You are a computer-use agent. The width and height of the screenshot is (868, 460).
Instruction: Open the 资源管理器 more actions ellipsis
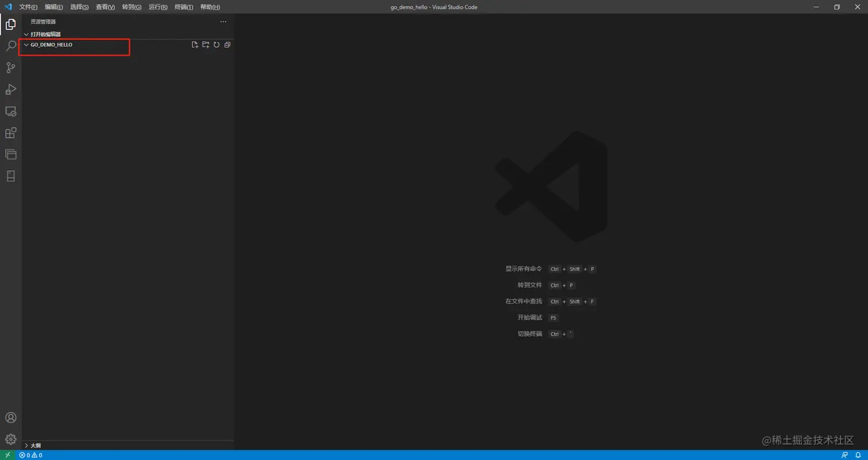point(223,22)
